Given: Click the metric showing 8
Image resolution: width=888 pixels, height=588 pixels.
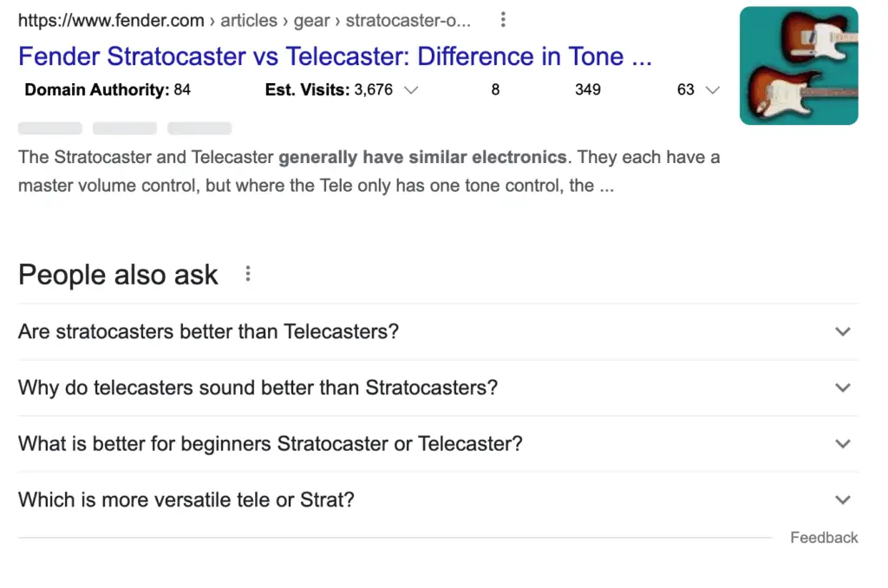Looking at the screenshot, I should click(x=495, y=89).
